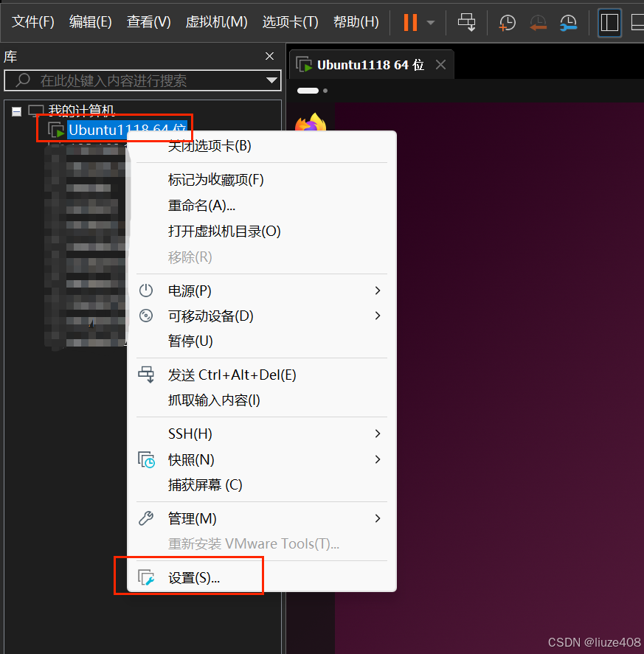644x654 pixels.
Task: Select 我的计算机 in the library tree
Action: click(81, 110)
